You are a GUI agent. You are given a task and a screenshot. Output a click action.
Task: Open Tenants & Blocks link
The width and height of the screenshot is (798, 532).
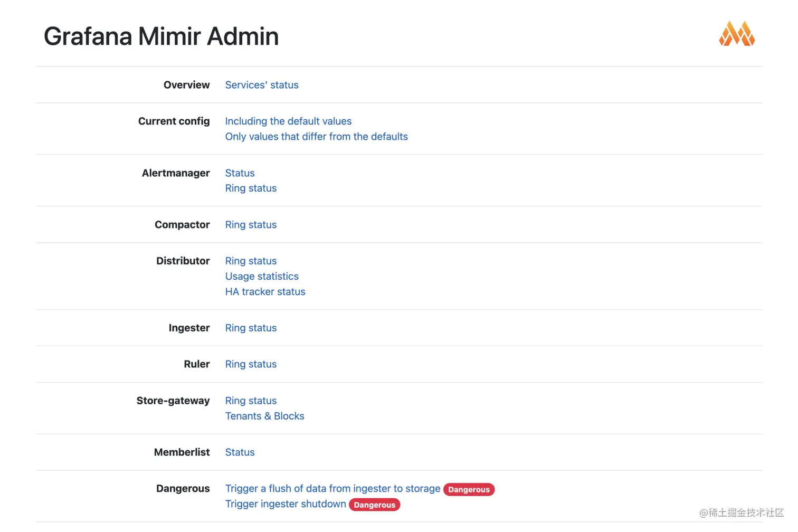(x=264, y=416)
